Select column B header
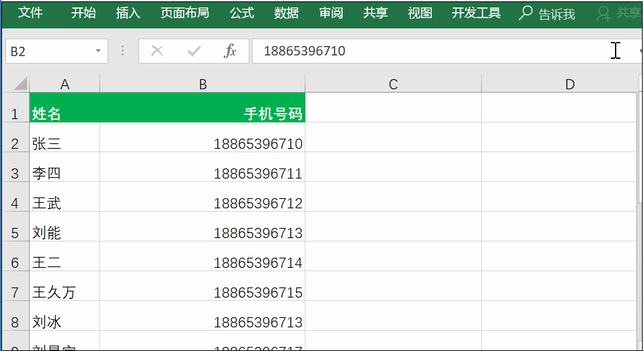Image resolution: width=644 pixels, height=351 pixels. point(203,84)
